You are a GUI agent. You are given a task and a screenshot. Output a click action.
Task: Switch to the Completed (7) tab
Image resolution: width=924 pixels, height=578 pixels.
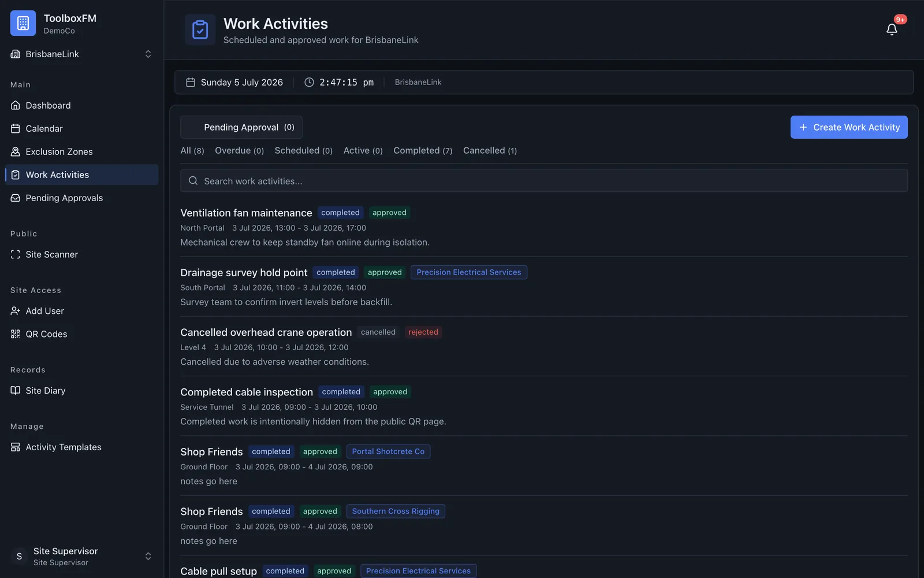point(423,150)
